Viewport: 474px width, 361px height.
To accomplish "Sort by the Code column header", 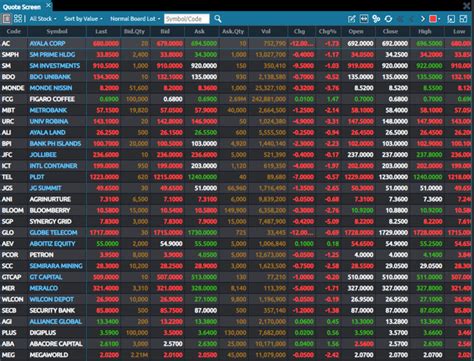I will pyautogui.click(x=14, y=32).
